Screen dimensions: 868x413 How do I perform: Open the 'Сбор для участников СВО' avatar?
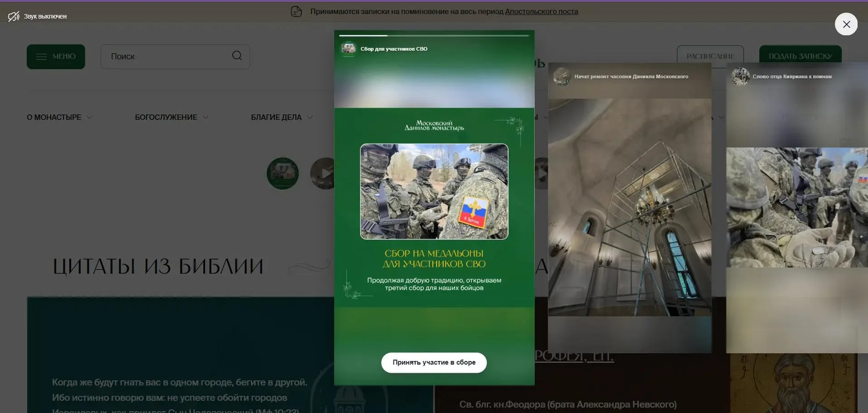click(x=348, y=49)
